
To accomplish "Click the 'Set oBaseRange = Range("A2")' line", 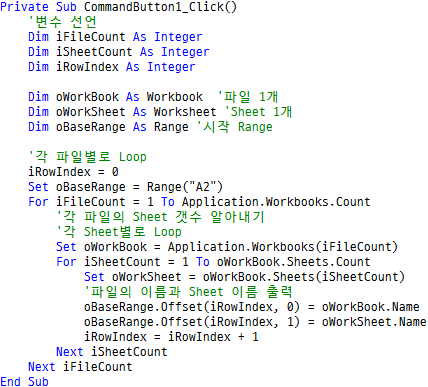I will [125, 187].
